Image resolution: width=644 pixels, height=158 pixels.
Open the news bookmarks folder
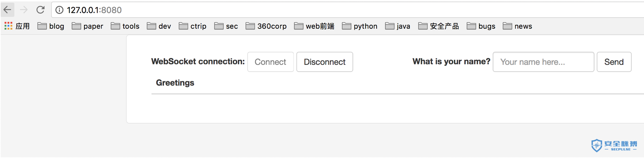point(517,26)
